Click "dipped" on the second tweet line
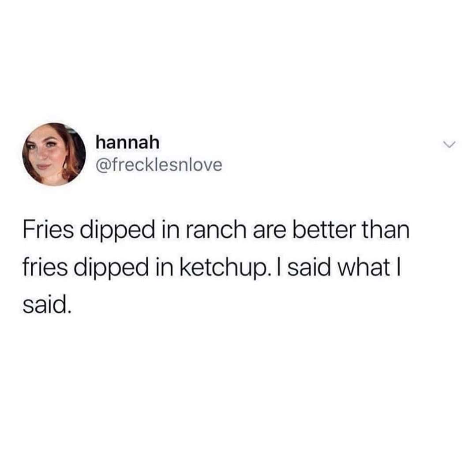Viewport: 476px width, 474px height. (109, 269)
